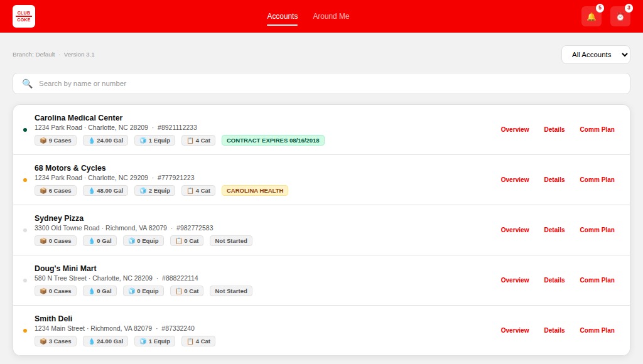The width and height of the screenshot is (643, 364).
Task: Click the 2 Equip cube icon
Action: [x=143, y=191]
